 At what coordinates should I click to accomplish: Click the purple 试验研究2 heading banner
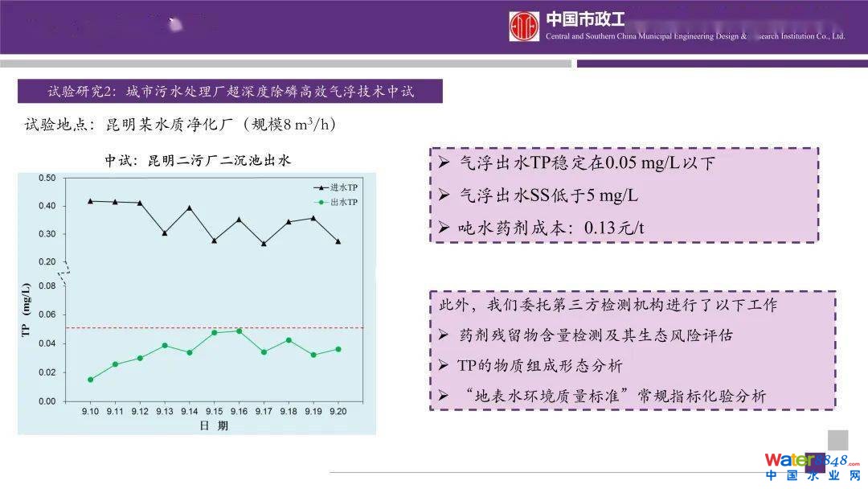point(230,91)
